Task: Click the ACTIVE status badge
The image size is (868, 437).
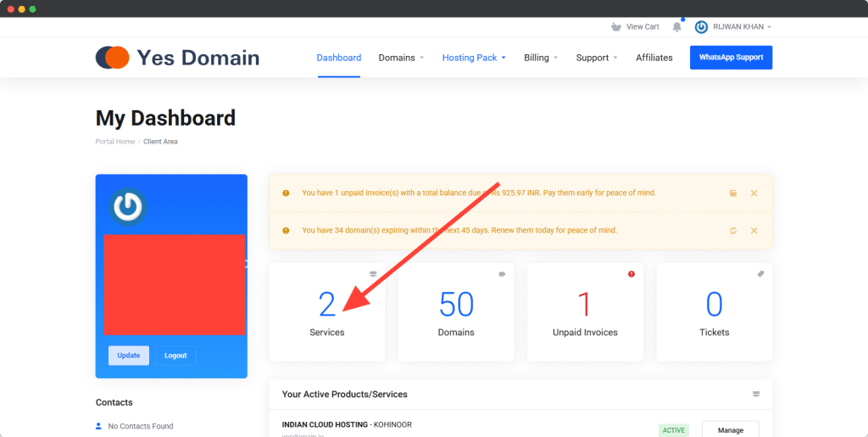Action: [674, 430]
